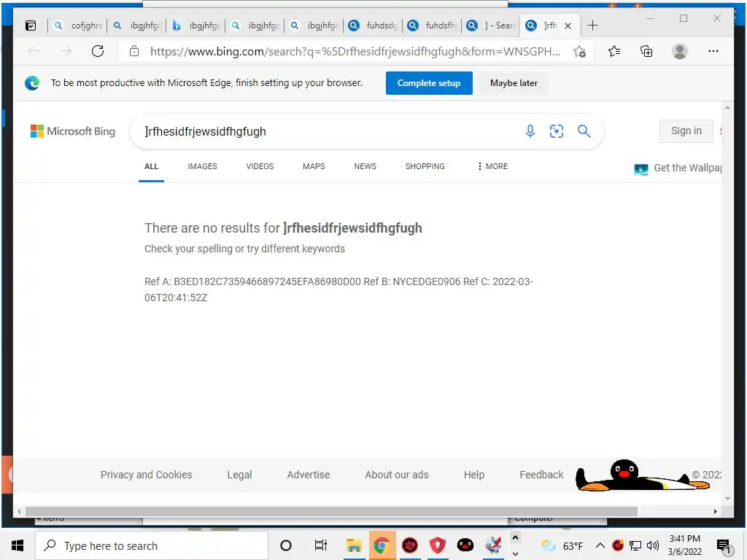Image resolution: width=747 pixels, height=560 pixels.
Task: Open the penguin app on taskbar
Action: [x=465, y=545]
